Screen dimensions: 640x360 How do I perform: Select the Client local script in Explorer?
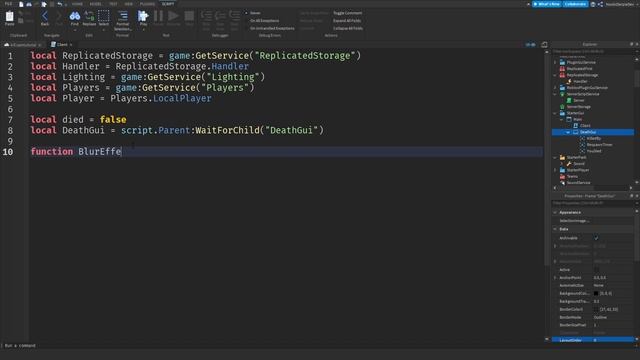585,126
